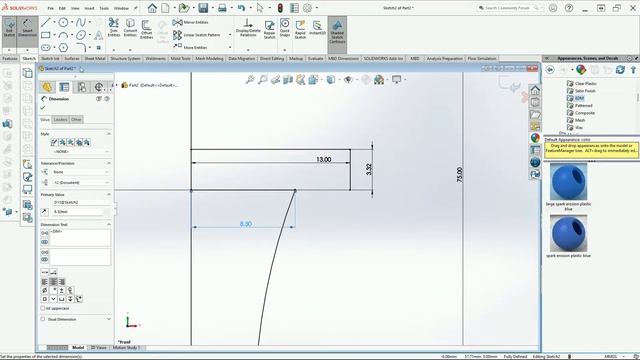640x360 pixels.
Task: Select the Ellipse sketch tool
Action: click(81, 35)
